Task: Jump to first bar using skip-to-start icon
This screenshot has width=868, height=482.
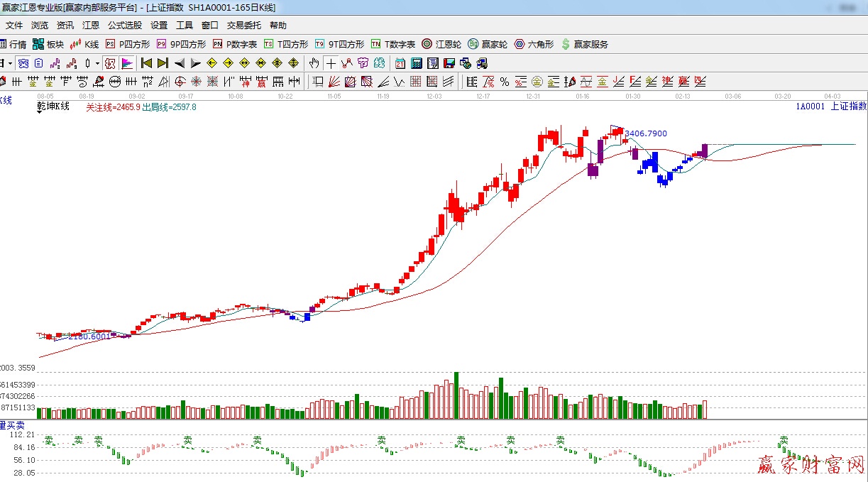Action: coord(146,63)
